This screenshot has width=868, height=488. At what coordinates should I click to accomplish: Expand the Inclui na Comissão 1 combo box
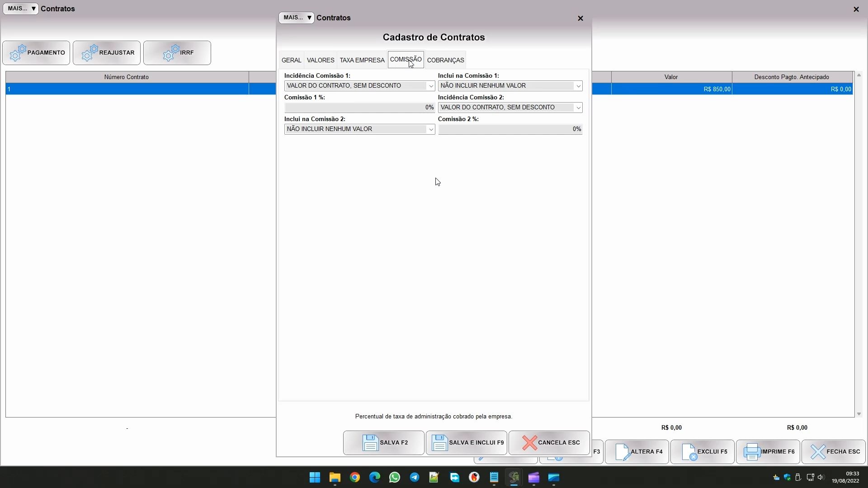tap(578, 86)
